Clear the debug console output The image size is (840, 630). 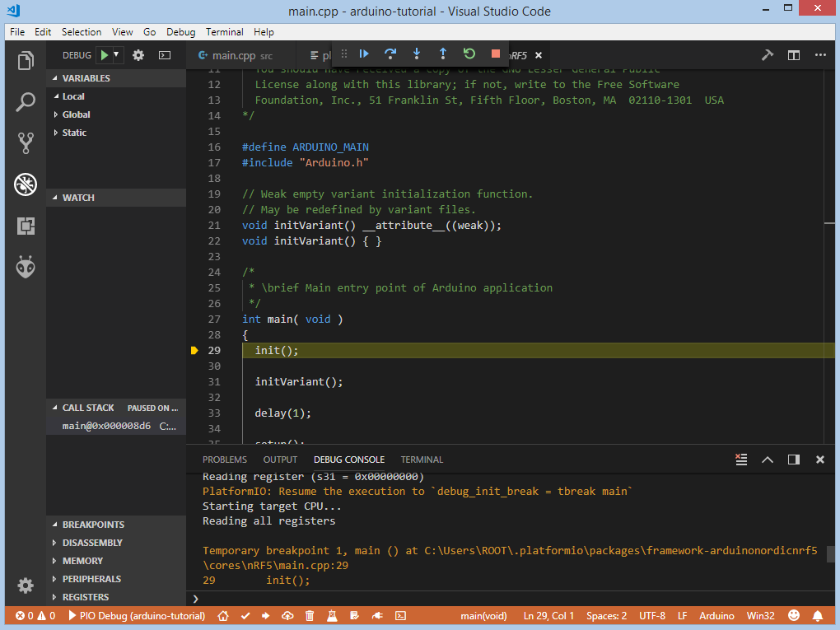tap(741, 460)
